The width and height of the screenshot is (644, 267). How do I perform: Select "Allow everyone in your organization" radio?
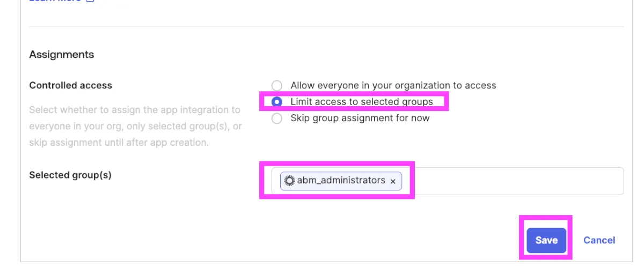pos(277,86)
